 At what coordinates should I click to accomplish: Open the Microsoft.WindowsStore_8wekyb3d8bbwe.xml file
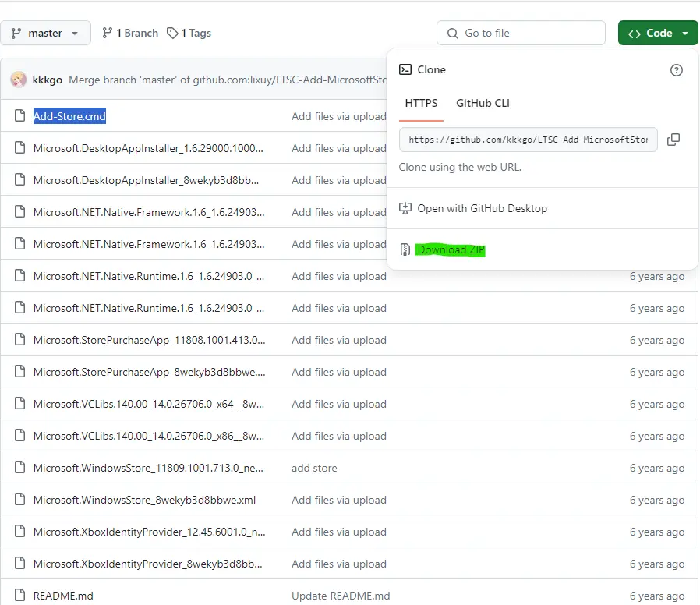click(144, 500)
